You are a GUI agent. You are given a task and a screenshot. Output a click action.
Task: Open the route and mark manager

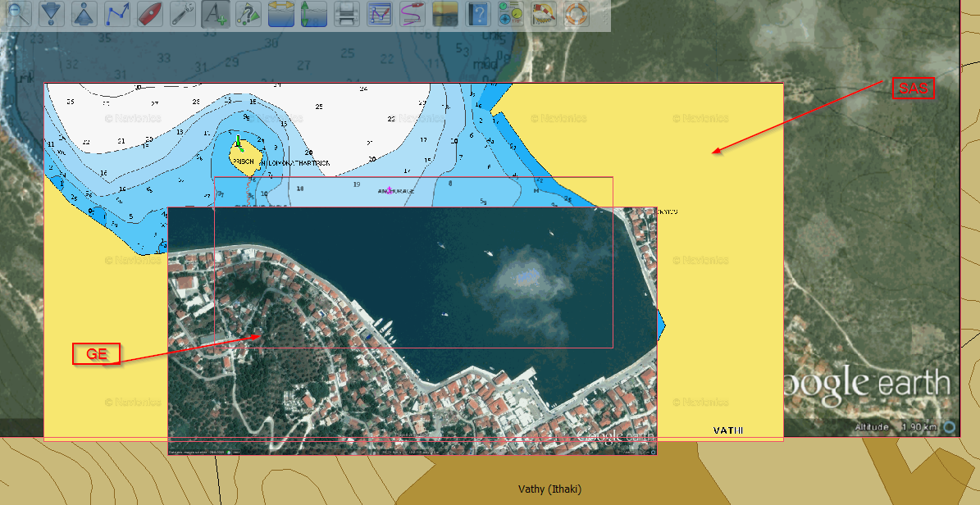tap(380, 14)
